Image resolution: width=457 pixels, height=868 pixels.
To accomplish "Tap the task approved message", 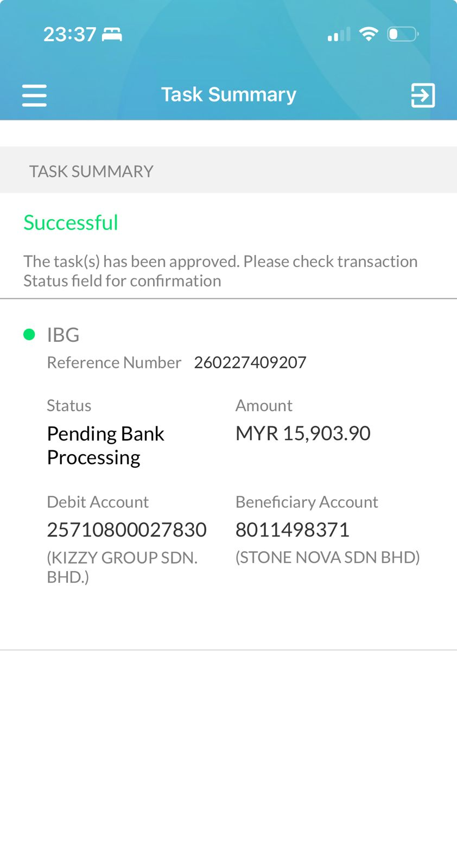I will (220, 271).
